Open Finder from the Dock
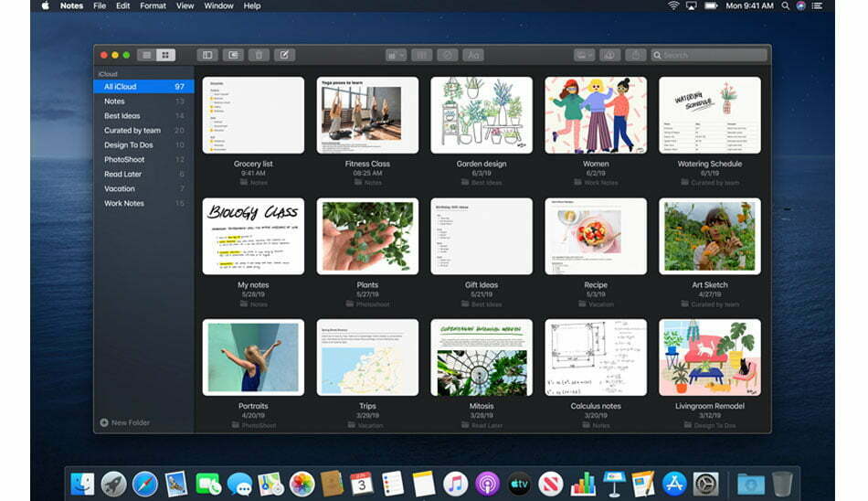 click(x=82, y=484)
